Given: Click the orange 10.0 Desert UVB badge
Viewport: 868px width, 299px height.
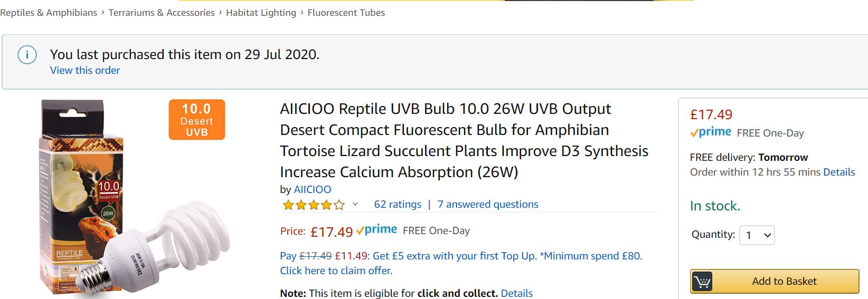Looking at the screenshot, I should point(197,120).
